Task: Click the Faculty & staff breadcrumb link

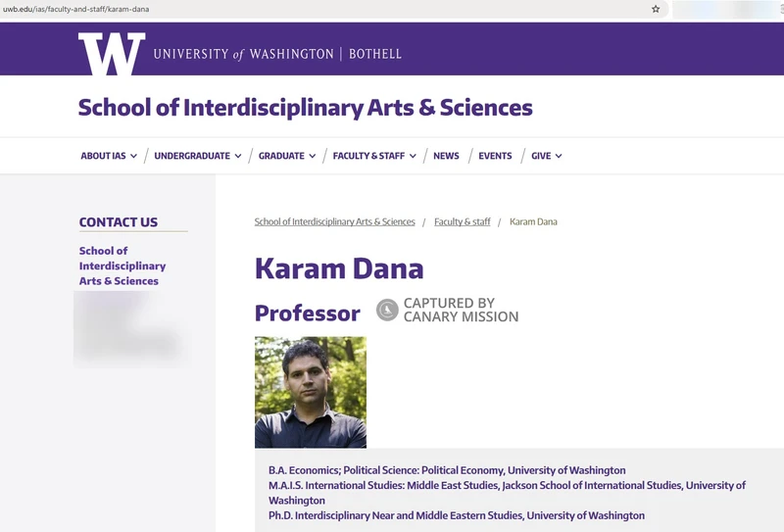Action: point(462,221)
